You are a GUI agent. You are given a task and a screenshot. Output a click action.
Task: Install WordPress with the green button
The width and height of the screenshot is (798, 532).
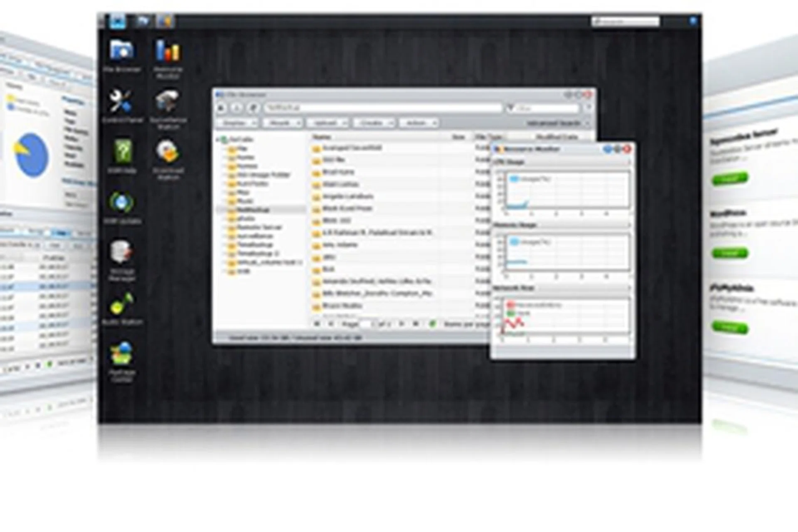730,253
